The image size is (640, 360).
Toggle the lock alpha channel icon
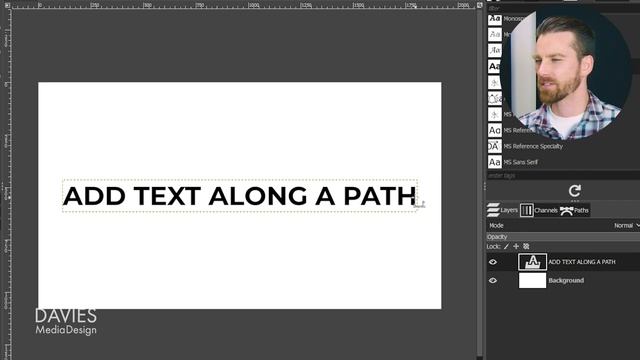click(x=526, y=246)
